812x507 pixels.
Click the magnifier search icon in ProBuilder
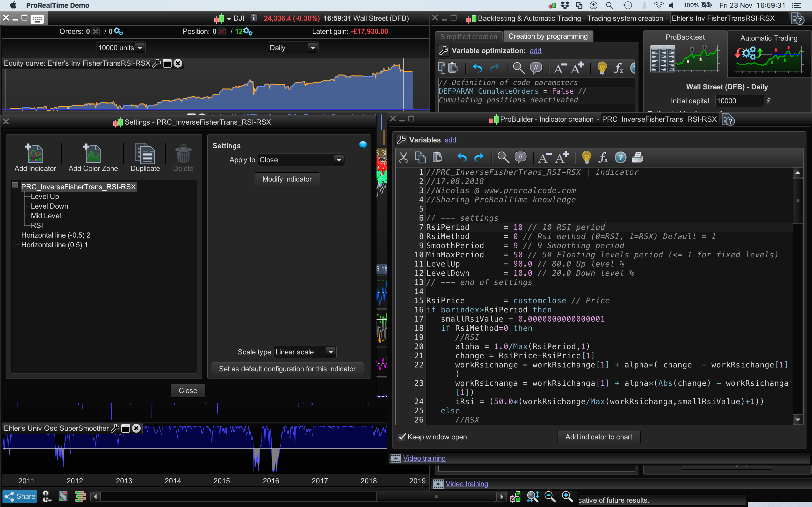click(503, 157)
